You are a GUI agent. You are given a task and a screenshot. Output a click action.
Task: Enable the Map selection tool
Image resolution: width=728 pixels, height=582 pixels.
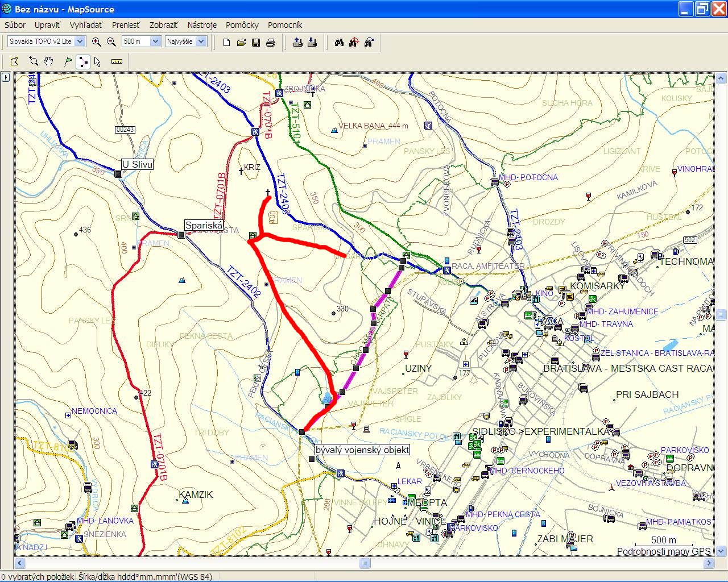15,62
